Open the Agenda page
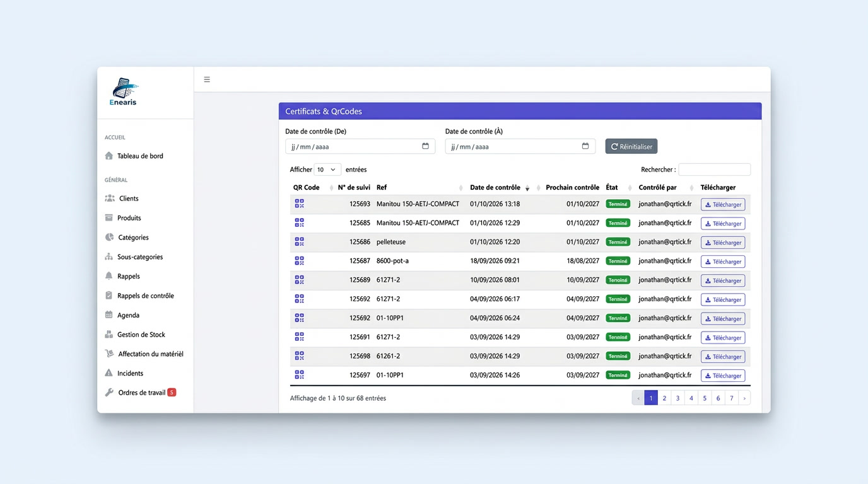Screen dimensions: 868x484 (x=122, y=315)
